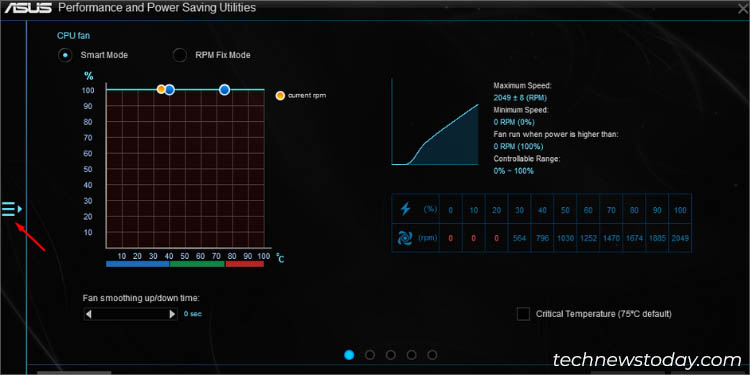Click the fan rpm icon in table

pos(405,237)
